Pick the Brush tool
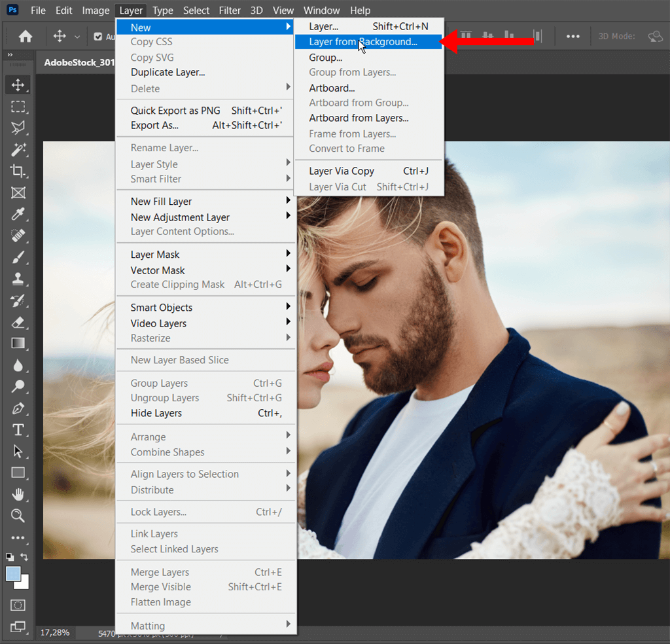The image size is (670, 644). 18,257
